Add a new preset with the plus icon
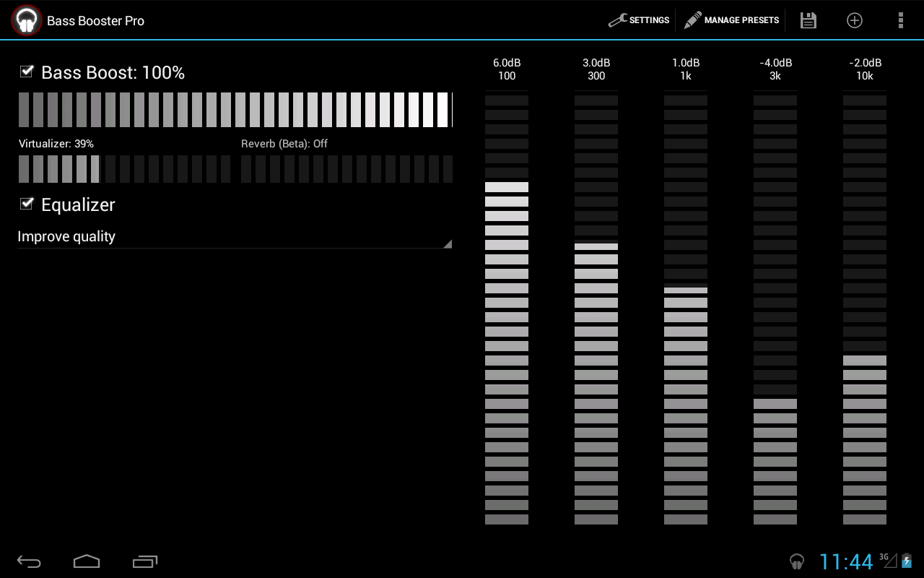Image resolution: width=924 pixels, height=578 pixels. [855, 20]
